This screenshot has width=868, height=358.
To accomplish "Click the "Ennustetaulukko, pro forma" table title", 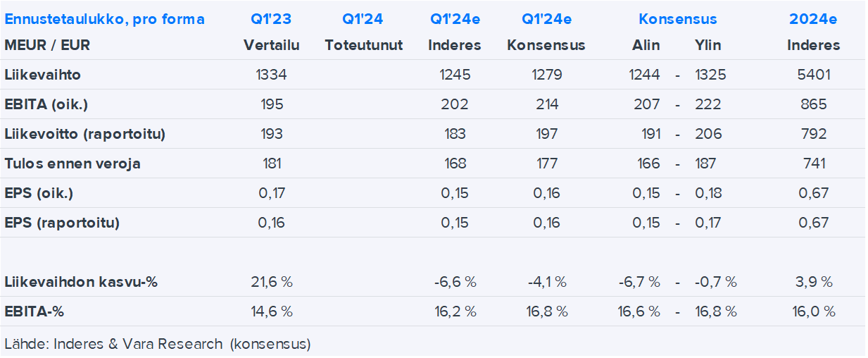I will click(104, 19).
